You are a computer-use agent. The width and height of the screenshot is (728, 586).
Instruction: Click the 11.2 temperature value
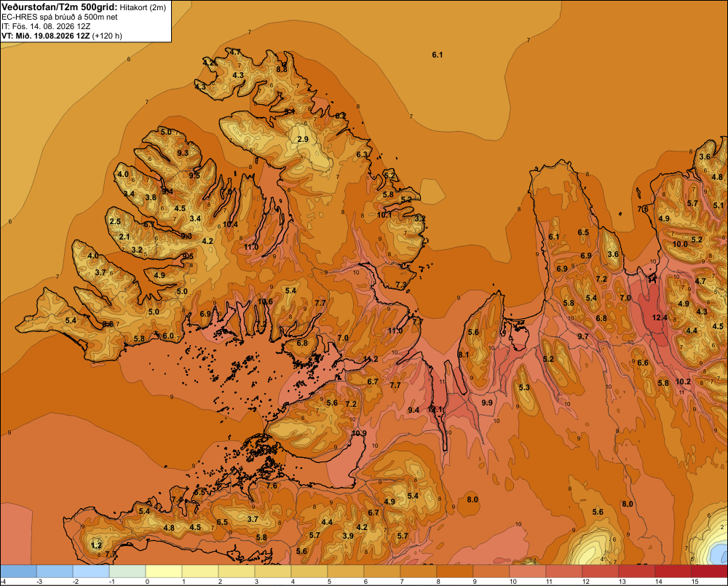[x=371, y=359]
